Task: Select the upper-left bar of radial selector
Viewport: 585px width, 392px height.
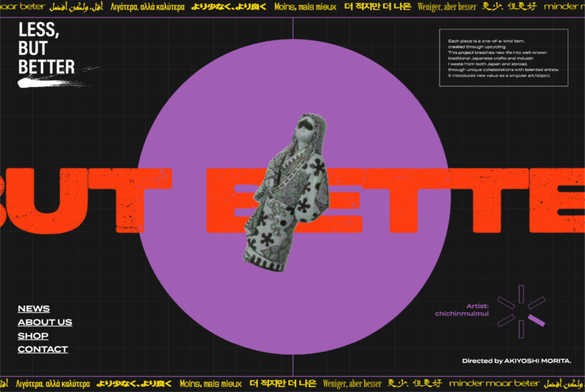Action: [x=506, y=302]
